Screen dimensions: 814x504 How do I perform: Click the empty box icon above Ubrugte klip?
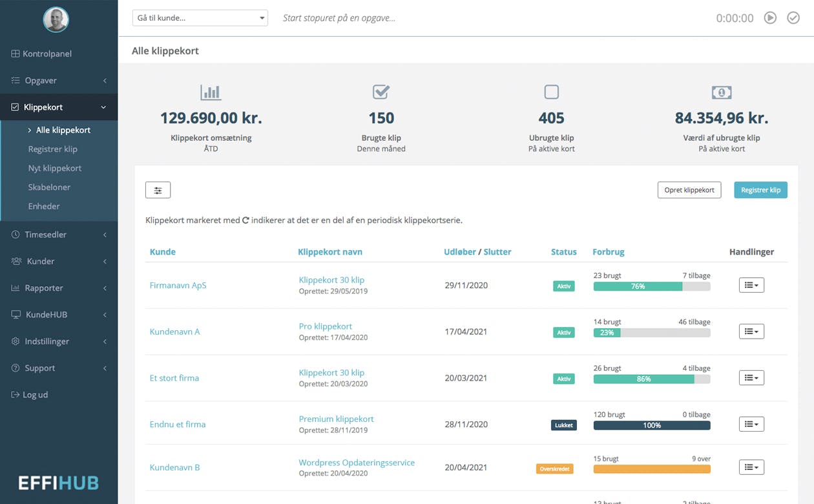(x=551, y=92)
